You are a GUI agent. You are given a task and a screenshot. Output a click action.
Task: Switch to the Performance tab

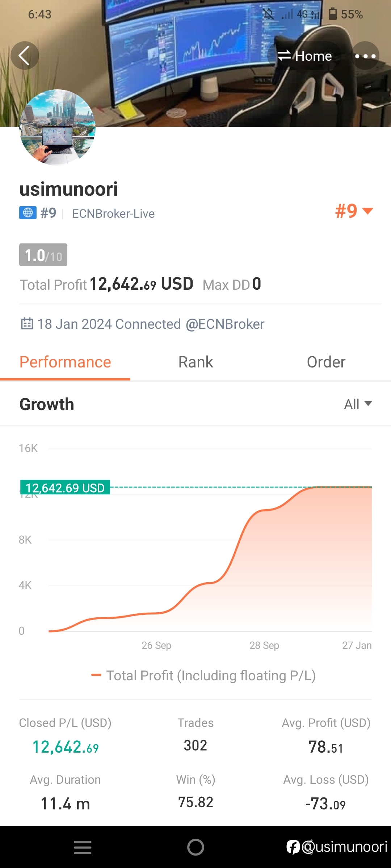(x=65, y=362)
